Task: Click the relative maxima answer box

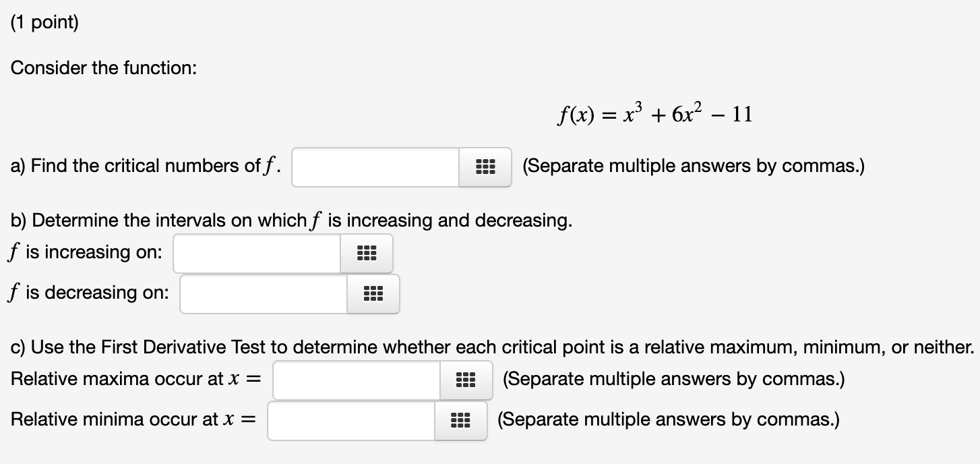Action: point(357,380)
